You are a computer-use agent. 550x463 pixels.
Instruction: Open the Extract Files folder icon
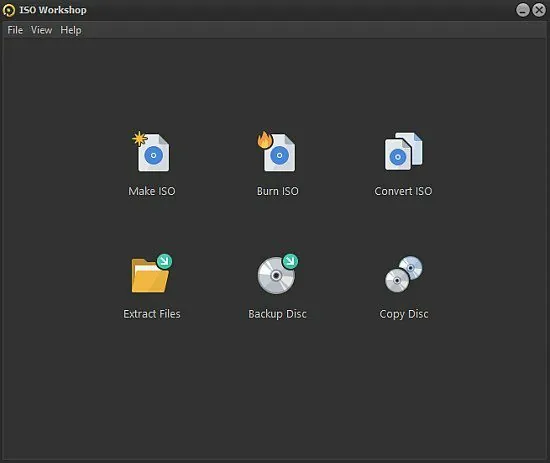pyautogui.click(x=152, y=274)
